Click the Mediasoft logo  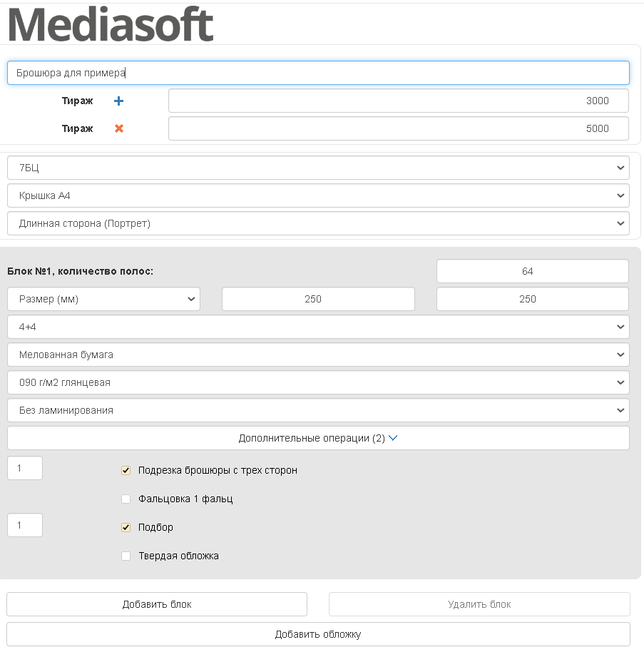111,24
